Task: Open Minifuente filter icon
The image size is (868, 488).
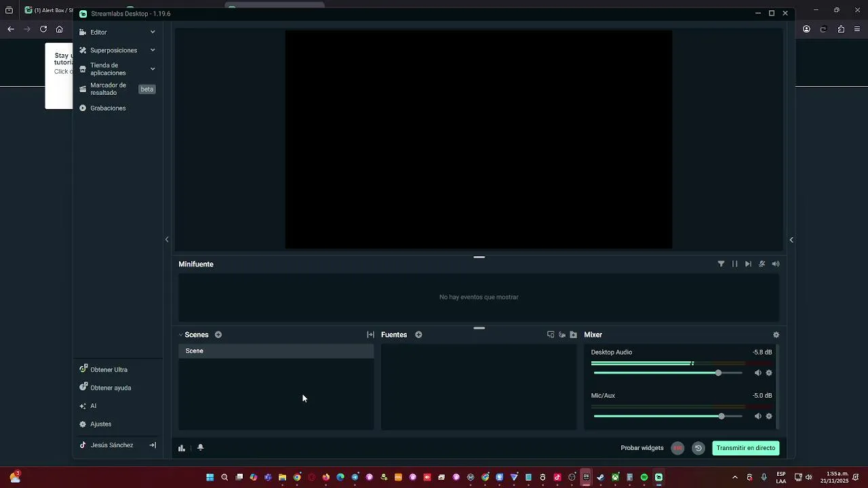Action: point(721,264)
